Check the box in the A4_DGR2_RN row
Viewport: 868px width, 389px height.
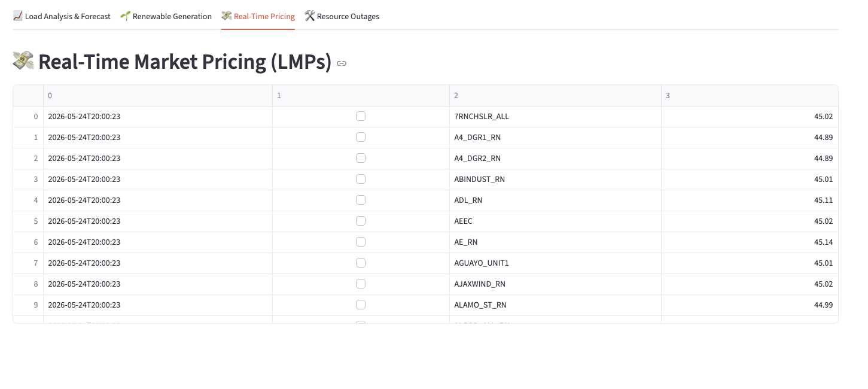pyautogui.click(x=361, y=158)
